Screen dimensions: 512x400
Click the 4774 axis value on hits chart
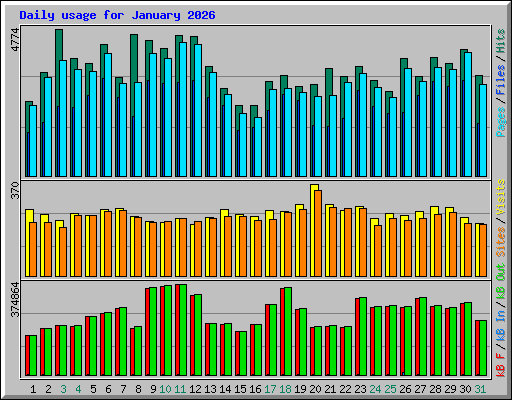tap(15, 40)
